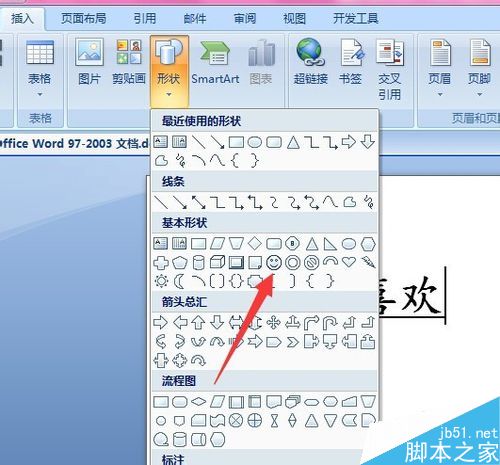This screenshot has height=465, width=500.
Task: Pick the Cross shape in 基本形状
Action: point(161,263)
